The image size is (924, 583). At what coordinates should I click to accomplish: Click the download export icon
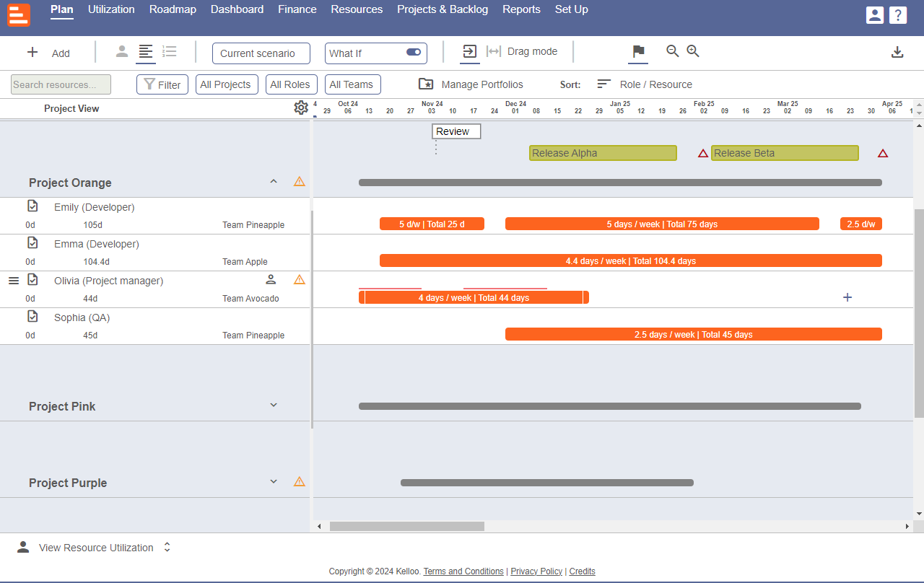click(x=897, y=52)
